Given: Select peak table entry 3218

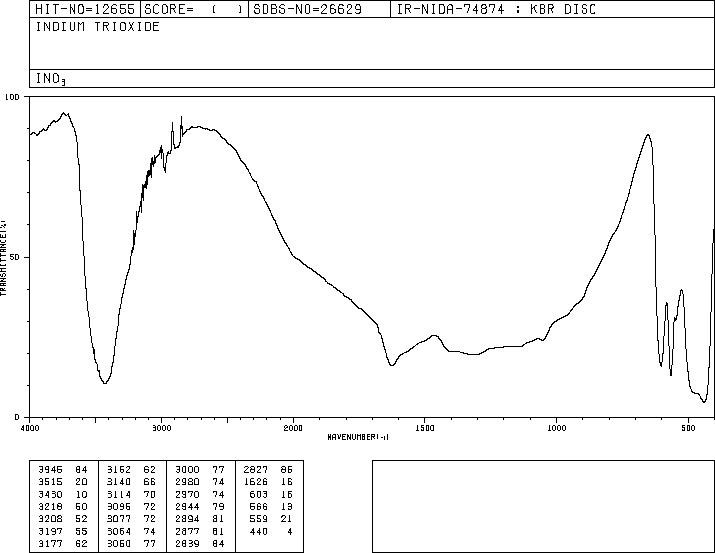Looking at the screenshot, I should [x=50, y=506].
